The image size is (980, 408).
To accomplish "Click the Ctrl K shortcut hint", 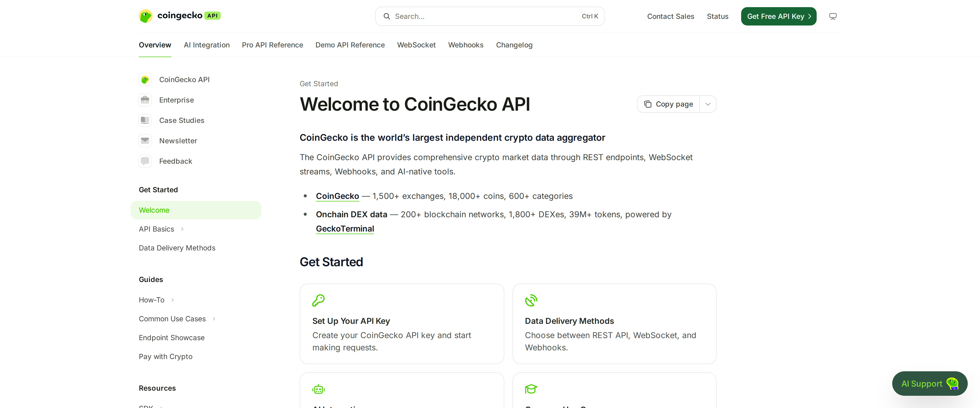I will coord(590,16).
